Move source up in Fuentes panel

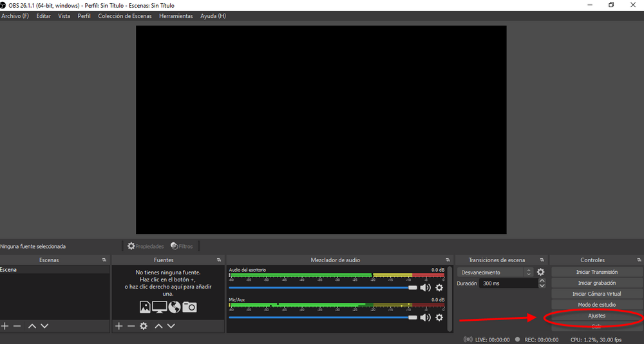(x=158, y=326)
